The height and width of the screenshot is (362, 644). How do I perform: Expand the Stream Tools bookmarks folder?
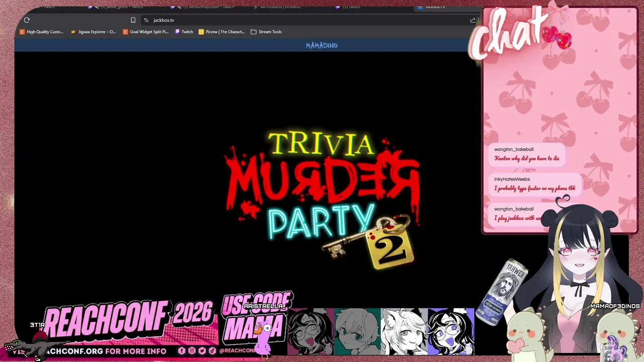click(x=266, y=32)
